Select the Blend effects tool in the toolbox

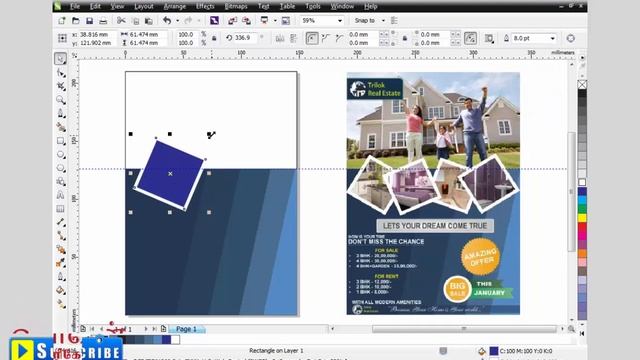coord(61,249)
